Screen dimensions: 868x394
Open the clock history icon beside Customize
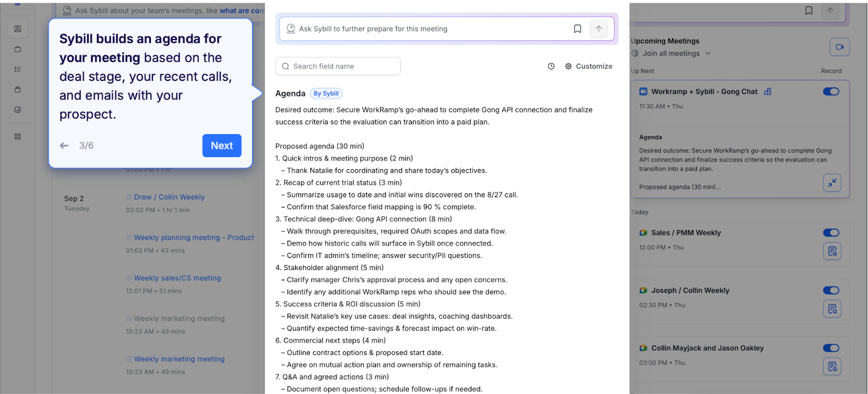[551, 66]
